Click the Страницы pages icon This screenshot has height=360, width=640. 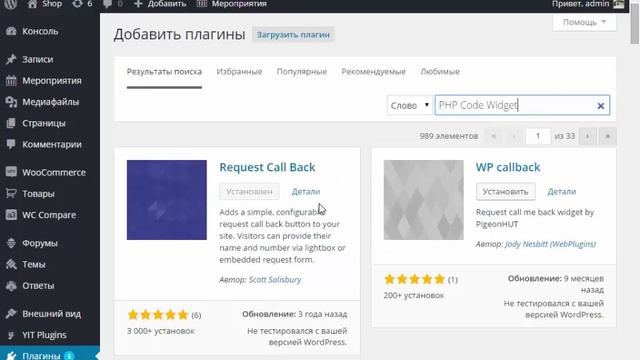point(11,123)
